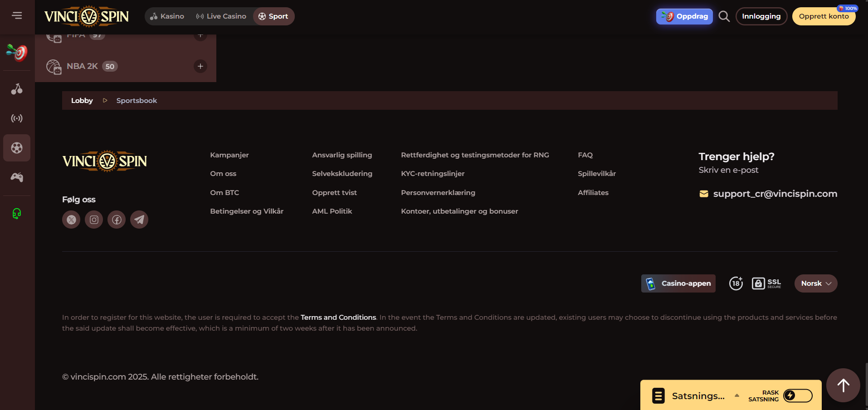Open the Ansvarlig spilling link
Viewport: 868px width, 410px height.
(342, 155)
